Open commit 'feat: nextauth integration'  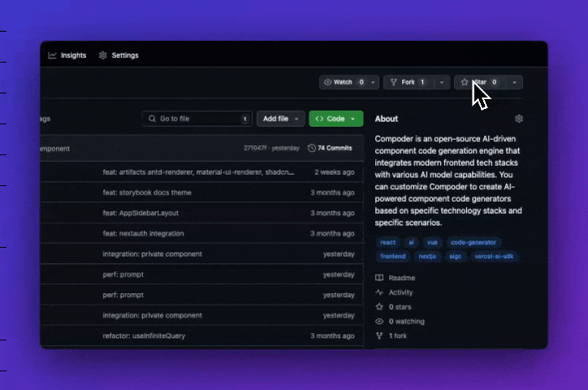click(x=143, y=234)
